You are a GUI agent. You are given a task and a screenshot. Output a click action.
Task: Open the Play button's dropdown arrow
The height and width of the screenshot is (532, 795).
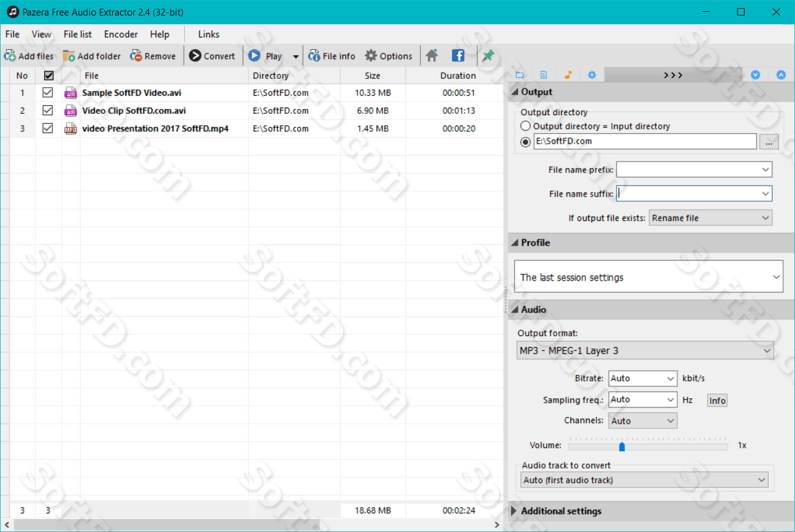click(x=296, y=57)
